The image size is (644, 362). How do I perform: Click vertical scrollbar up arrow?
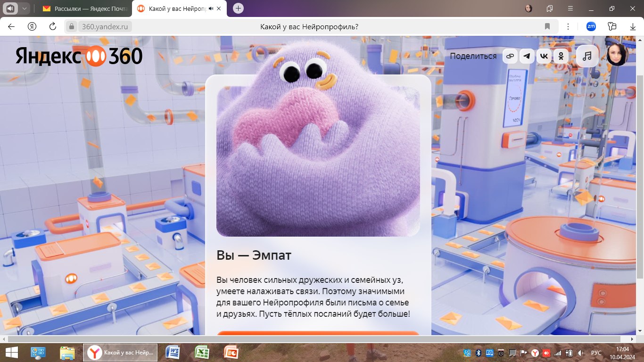point(640,40)
